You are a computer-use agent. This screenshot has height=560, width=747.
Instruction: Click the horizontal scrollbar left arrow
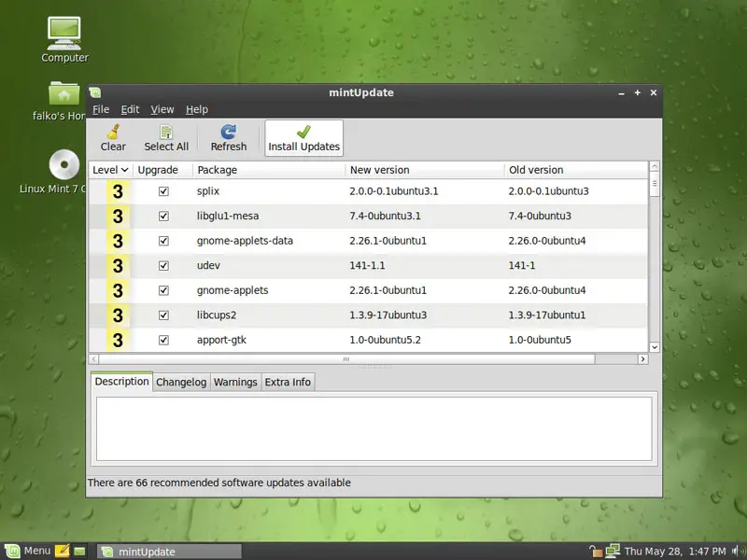tap(94, 359)
